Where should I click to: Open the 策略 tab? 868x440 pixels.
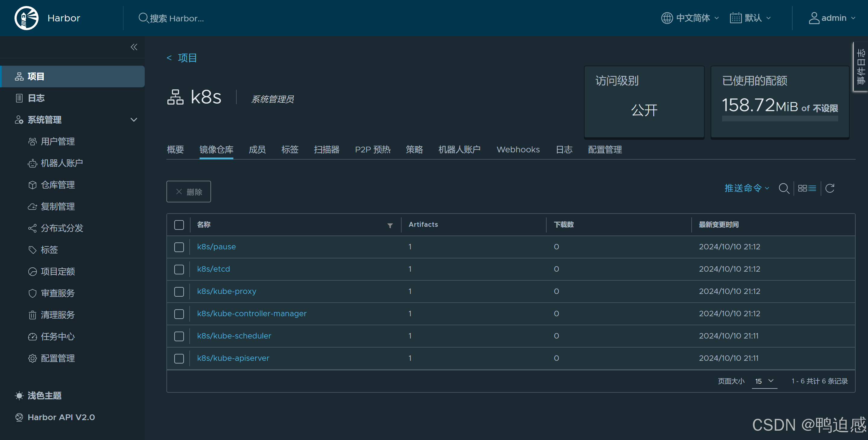[x=414, y=149]
